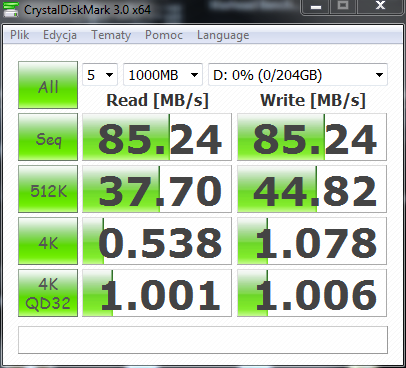Viewport: 406px width, 368px height.
Task: Click the 4K QD32 write result 1.006
Action: (x=312, y=293)
